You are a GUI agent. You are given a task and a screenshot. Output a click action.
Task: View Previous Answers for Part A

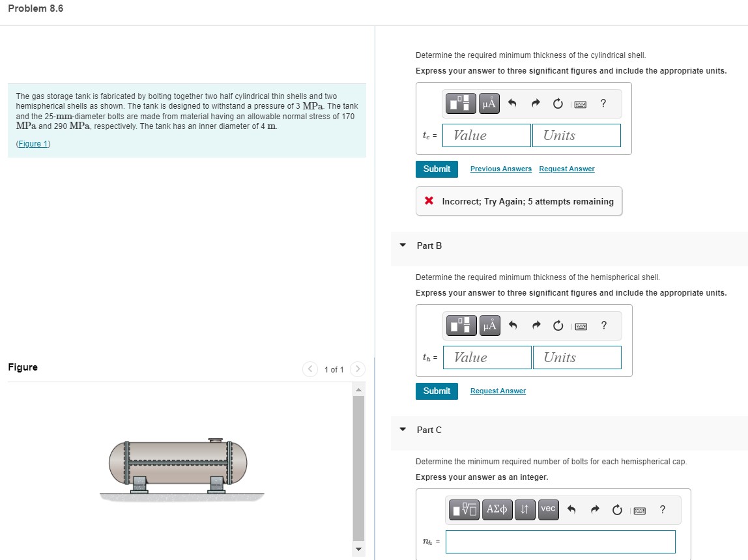(500, 169)
